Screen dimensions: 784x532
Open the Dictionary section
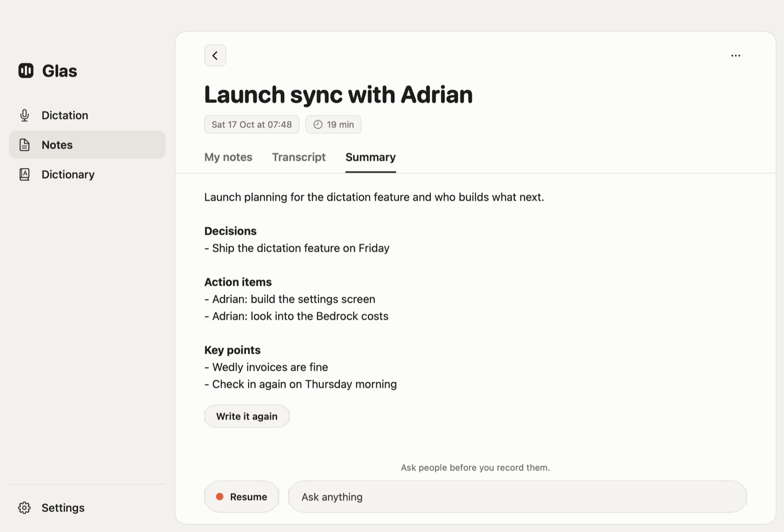[87, 174]
